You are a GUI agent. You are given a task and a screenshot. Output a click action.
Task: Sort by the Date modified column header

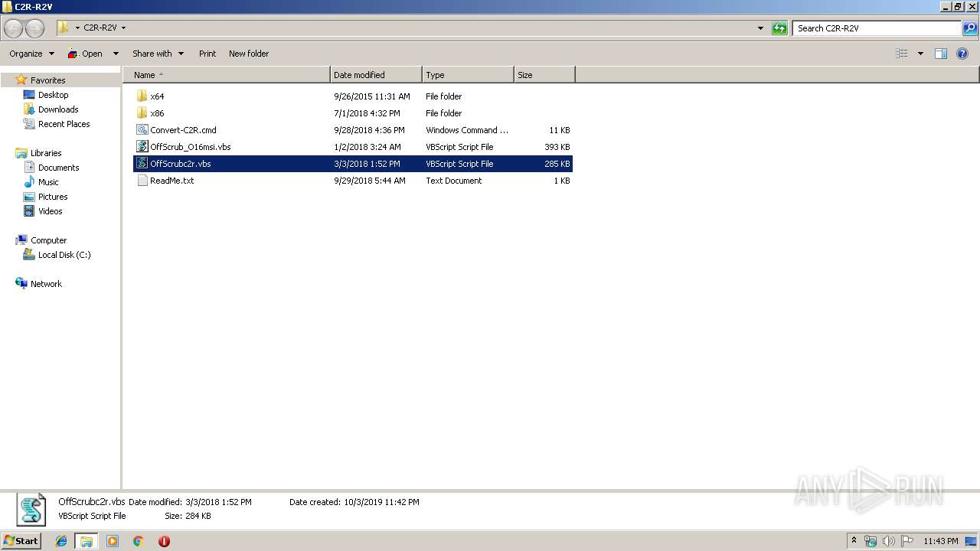click(x=376, y=75)
